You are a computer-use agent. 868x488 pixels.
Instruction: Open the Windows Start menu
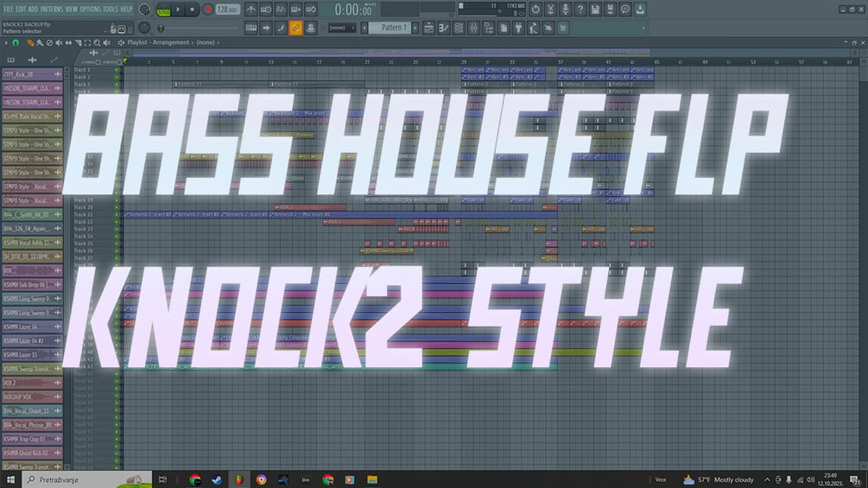10,479
